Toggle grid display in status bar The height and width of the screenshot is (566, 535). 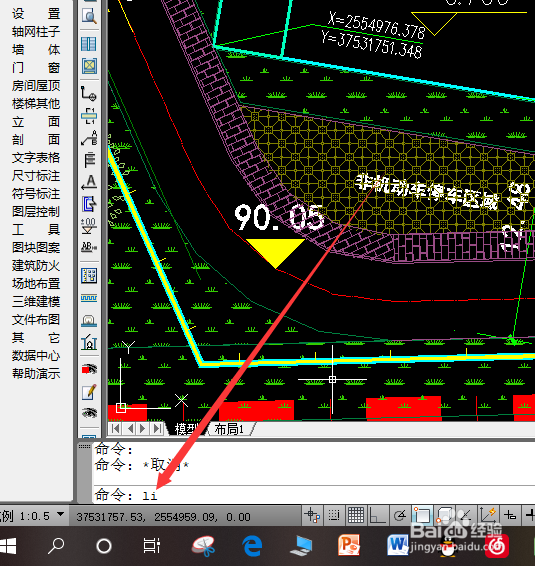coord(356,515)
